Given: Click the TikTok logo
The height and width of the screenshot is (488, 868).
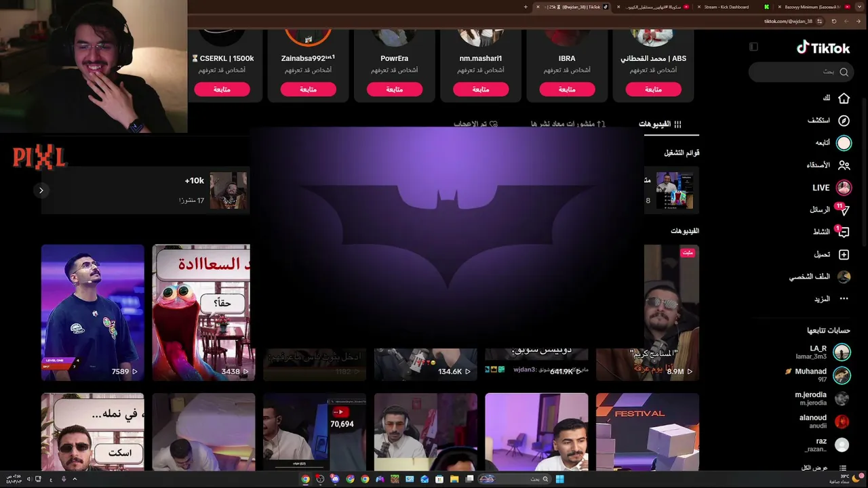Looking at the screenshot, I should click(x=823, y=48).
